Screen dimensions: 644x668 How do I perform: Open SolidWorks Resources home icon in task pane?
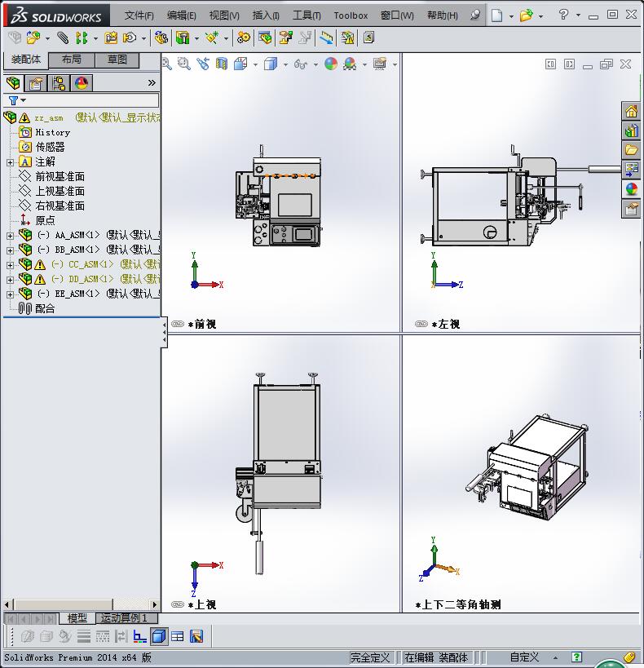(631, 111)
